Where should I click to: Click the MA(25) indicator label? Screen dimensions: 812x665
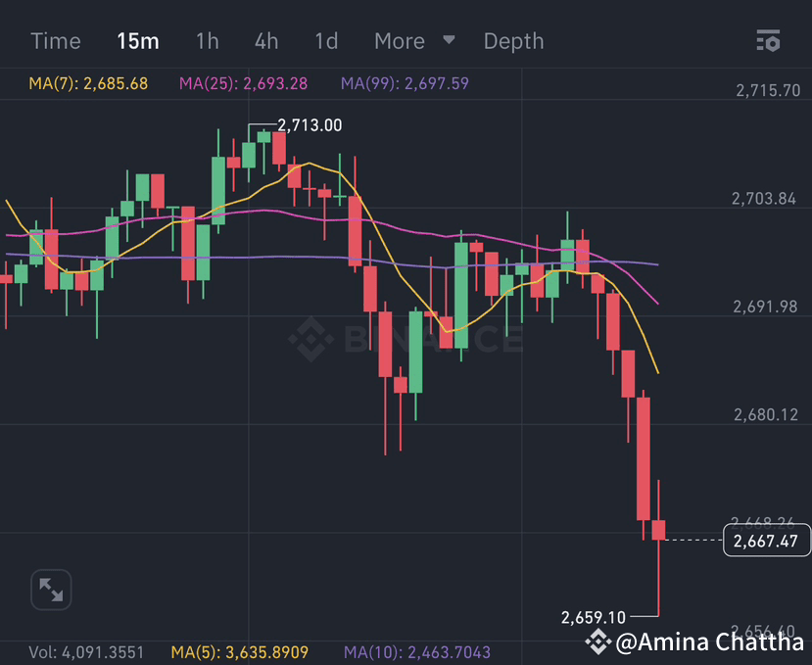[x=243, y=83]
